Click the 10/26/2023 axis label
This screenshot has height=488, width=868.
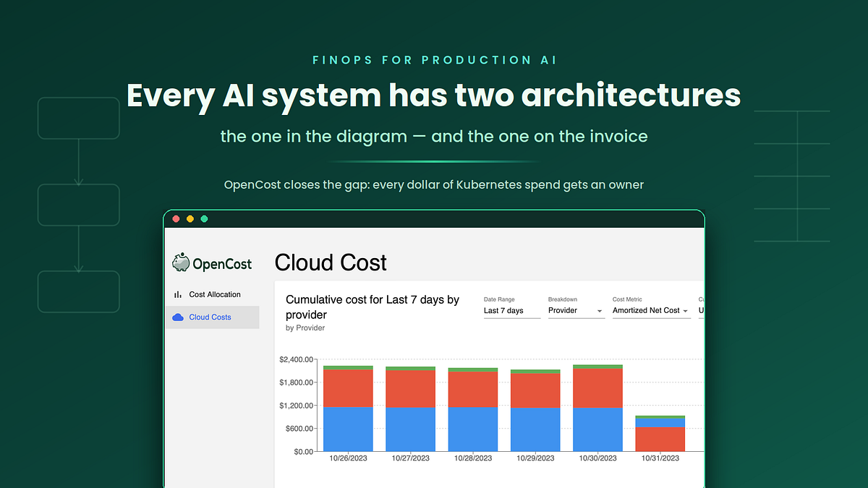[x=349, y=458]
